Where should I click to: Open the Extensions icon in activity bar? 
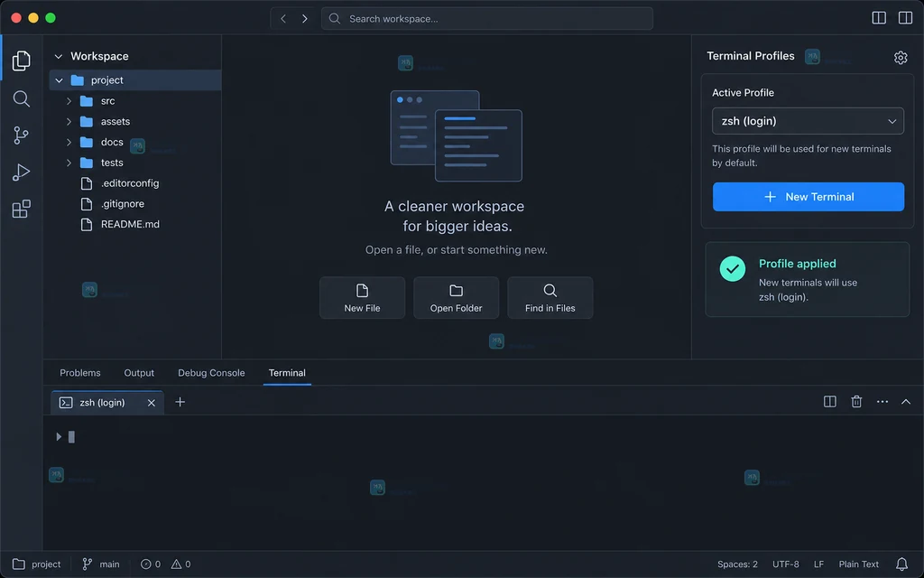(22, 209)
